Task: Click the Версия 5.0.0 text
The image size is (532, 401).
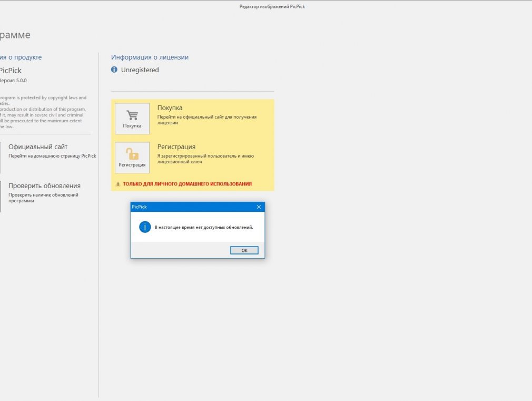Action: click(13, 81)
